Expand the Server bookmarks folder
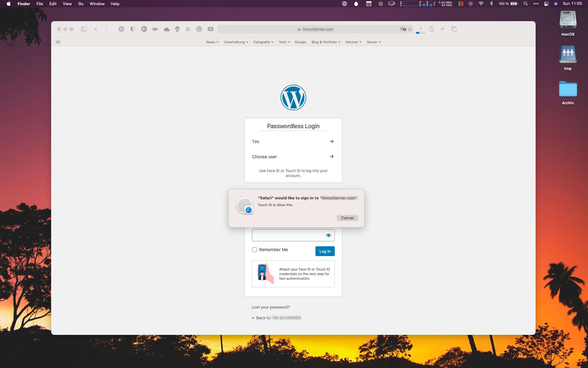 (x=374, y=42)
